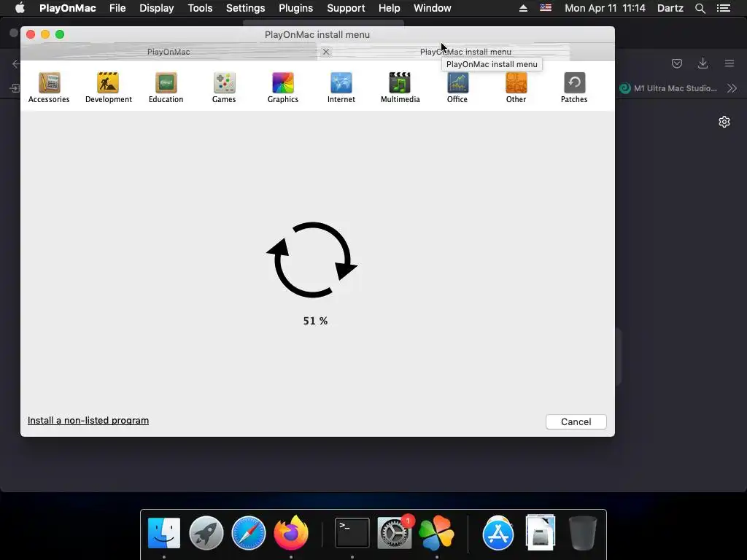Click the eject icon in menu bar

(523, 8)
